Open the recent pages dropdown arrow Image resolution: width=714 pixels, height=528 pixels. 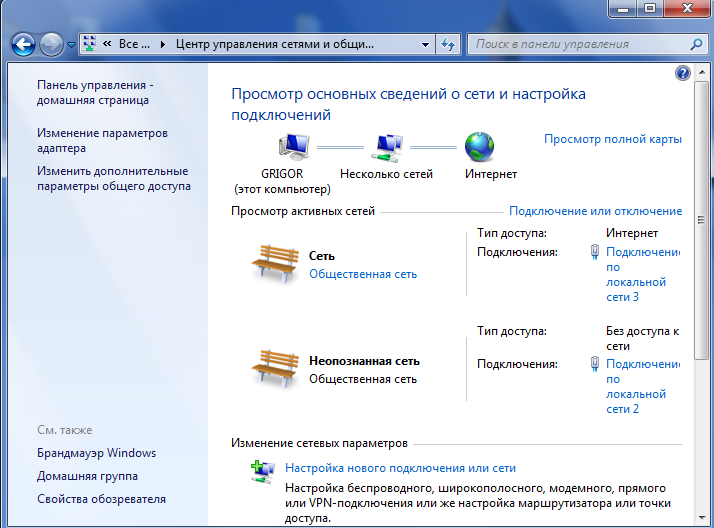tap(71, 45)
